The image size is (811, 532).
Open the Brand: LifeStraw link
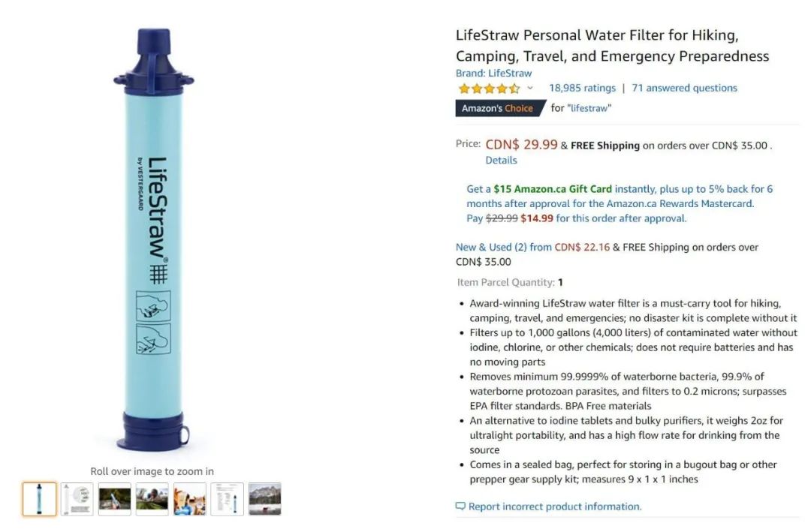(x=493, y=73)
